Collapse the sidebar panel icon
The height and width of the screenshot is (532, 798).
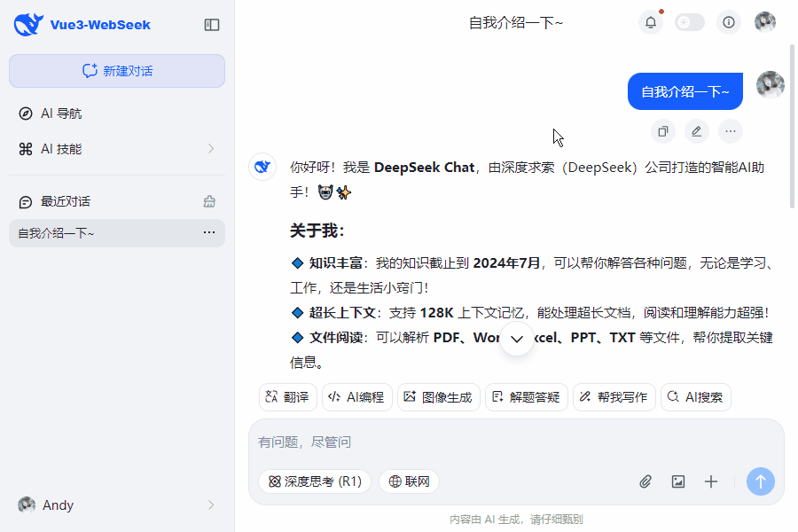pos(212,25)
